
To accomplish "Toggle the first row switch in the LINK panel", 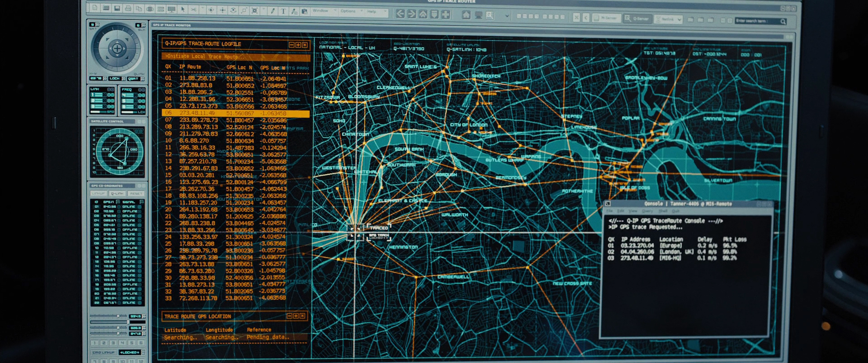I will [111, 95].
